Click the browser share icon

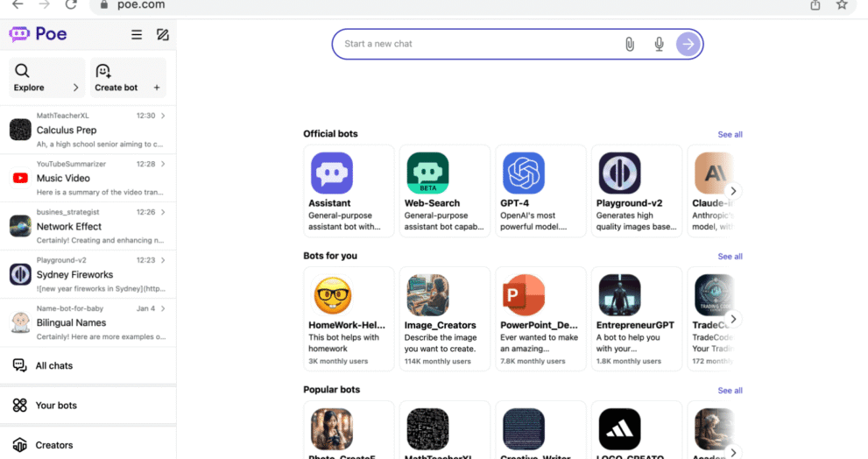pyautogui.click(x=815, y=5)
